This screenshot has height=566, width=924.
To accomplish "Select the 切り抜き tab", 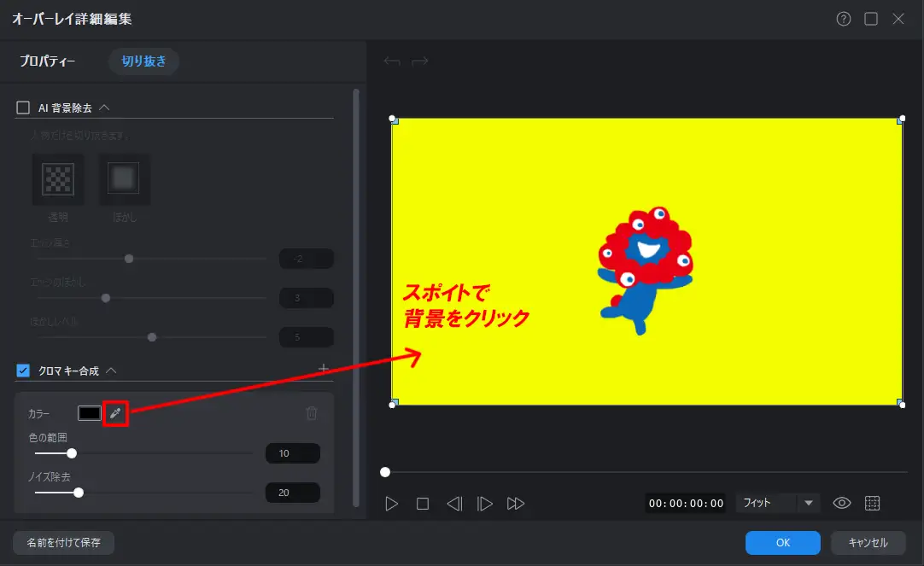I will point(143,61).
